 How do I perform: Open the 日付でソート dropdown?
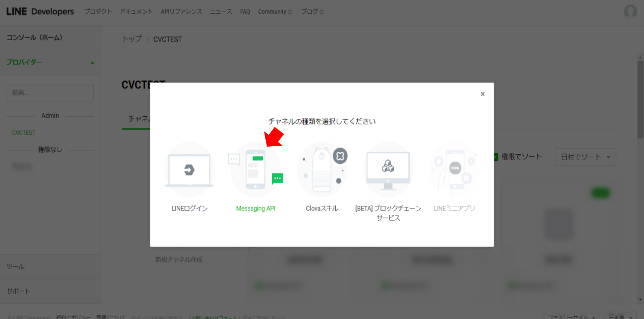pyautogui.click(x=586, y=157)
